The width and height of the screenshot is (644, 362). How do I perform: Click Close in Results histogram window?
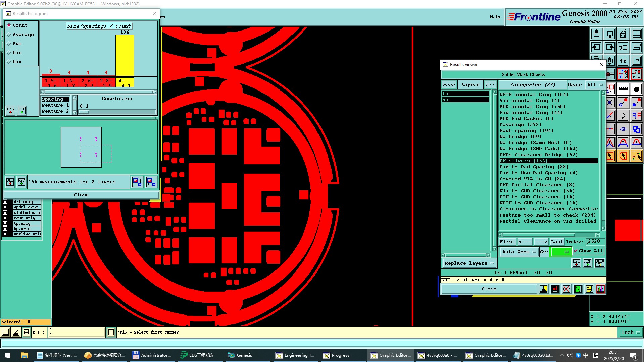point(81,195)
